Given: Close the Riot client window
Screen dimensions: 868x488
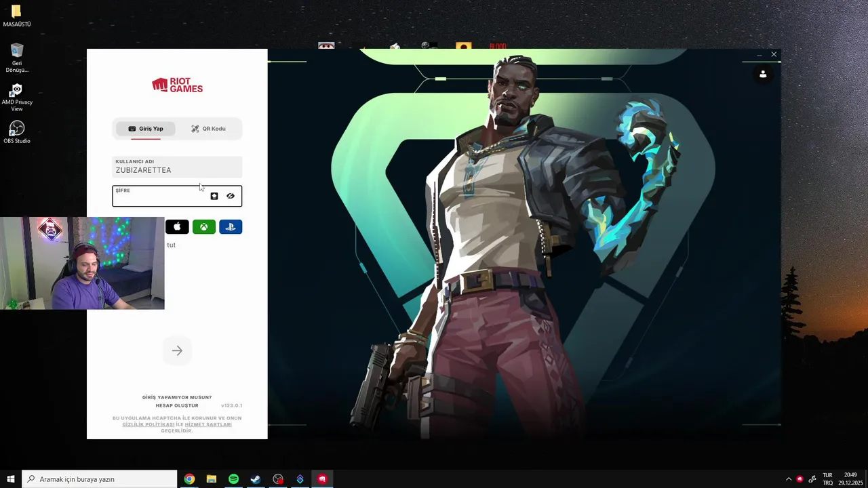Looking at the screenshot, I should click(x=774, y=54).
